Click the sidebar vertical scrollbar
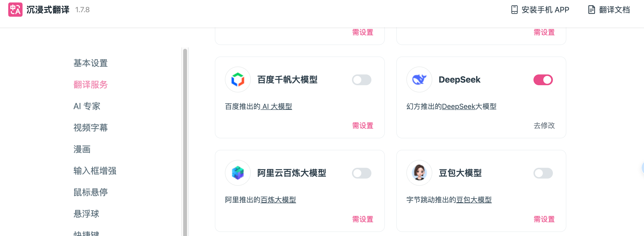 coord(185,140)
